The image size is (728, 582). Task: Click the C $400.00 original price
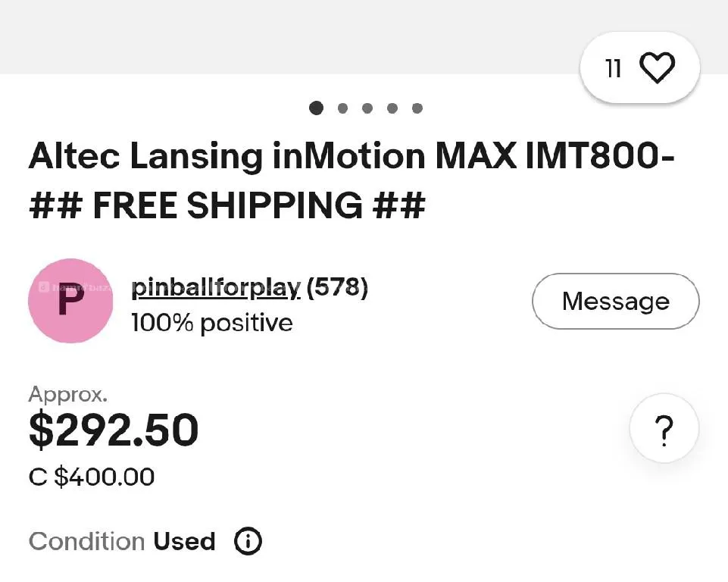pyautogui.click(x=92, y=477)
